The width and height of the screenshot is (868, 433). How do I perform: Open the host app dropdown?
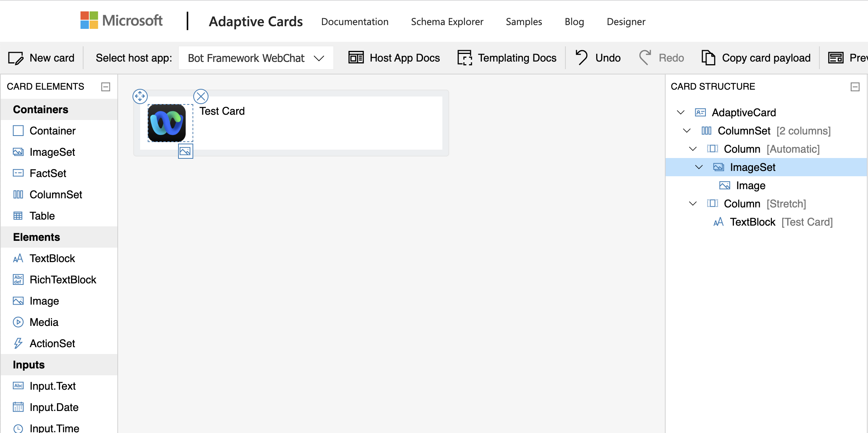click(256, 58)
